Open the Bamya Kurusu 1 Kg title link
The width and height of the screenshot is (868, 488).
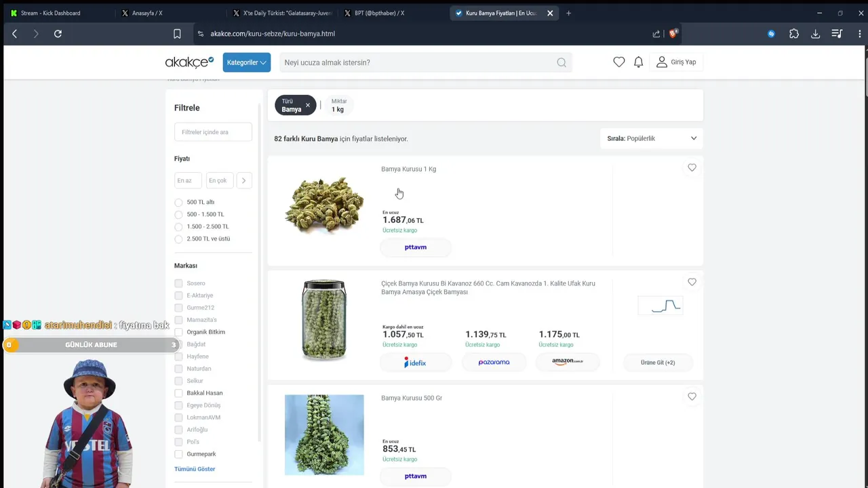[x=408, y=169]
